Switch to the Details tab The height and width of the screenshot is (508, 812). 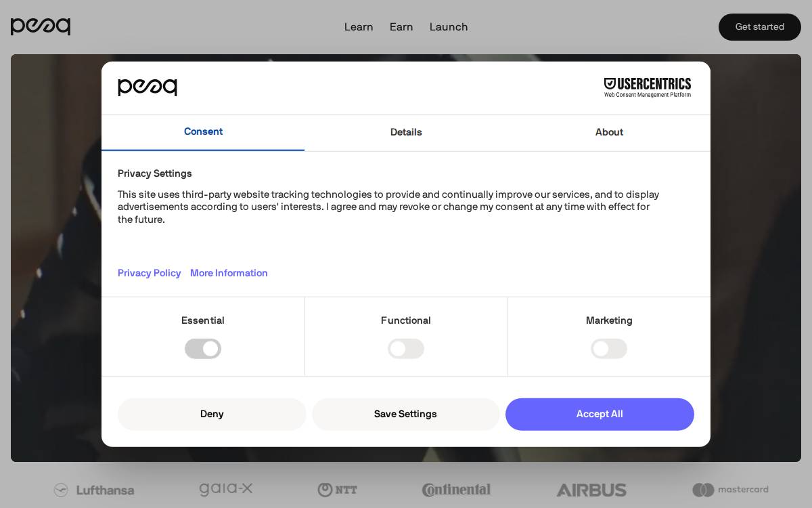pos(406,132)
